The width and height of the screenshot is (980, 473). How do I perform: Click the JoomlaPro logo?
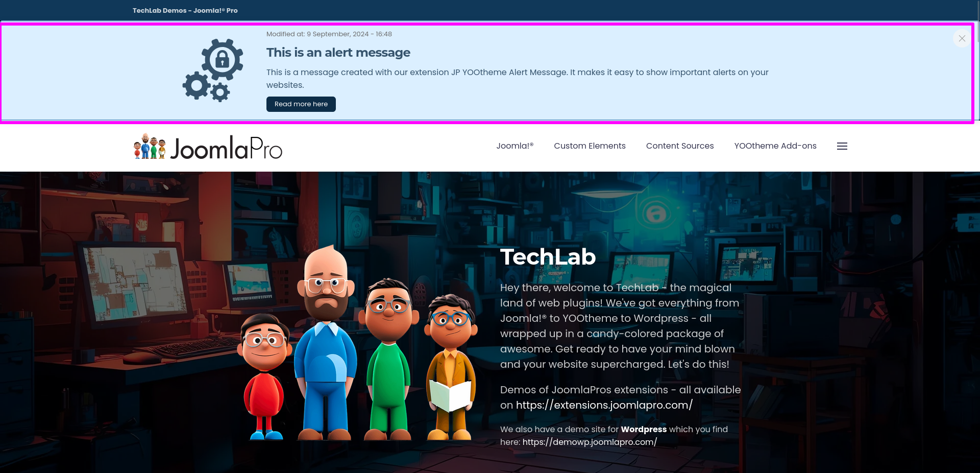click(208, 147)
